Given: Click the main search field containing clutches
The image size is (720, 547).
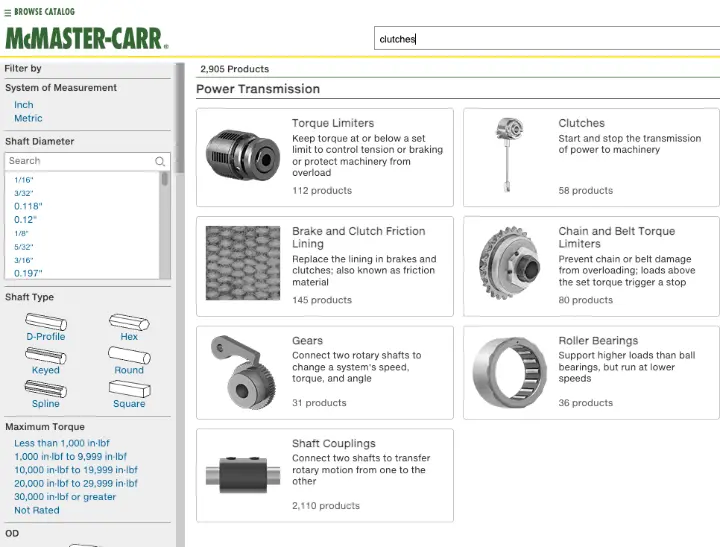Looking at the screenshot, I should click(x=545, y=39).
